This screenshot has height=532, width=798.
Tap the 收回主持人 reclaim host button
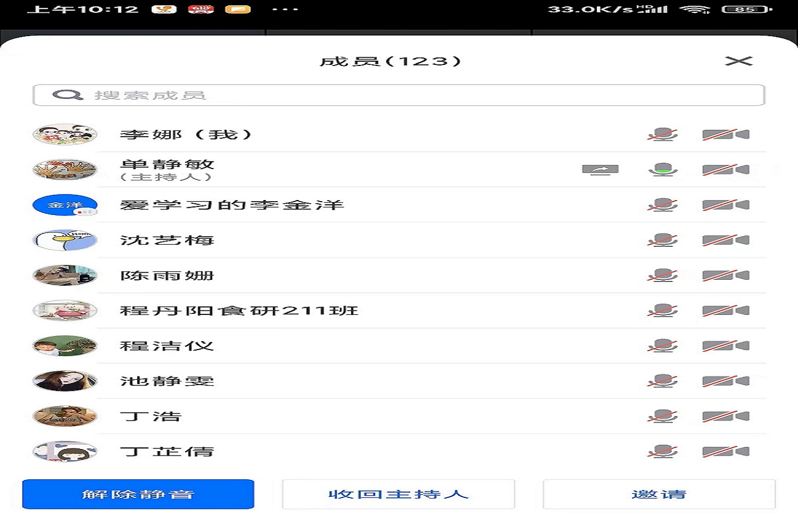pyautogui.click(x=398, y=494)
